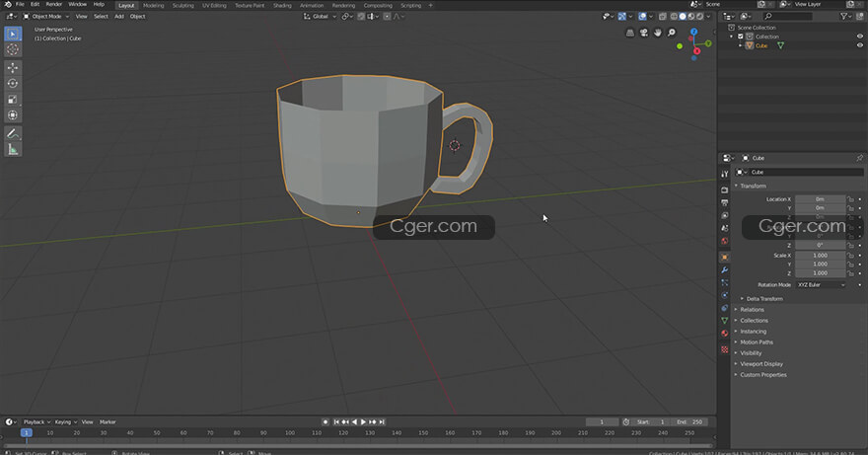The image size is (868, 455).
Task: Select the Move tool in left toolbar
Action: point(13,67)
